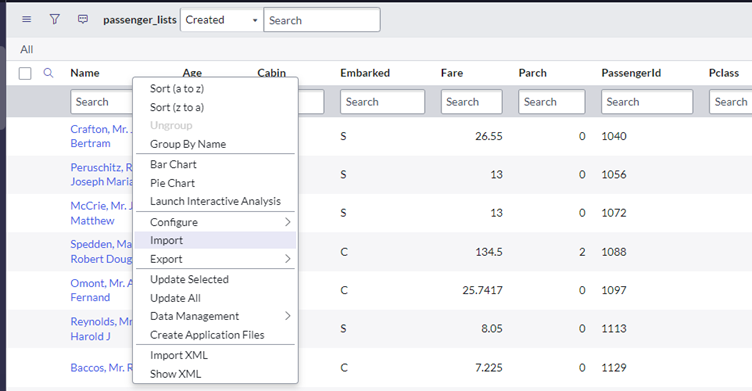This screenshot has height=391, width=752.
Task: Select Pie Chart from context menu
Action: [x=172, y=183]
